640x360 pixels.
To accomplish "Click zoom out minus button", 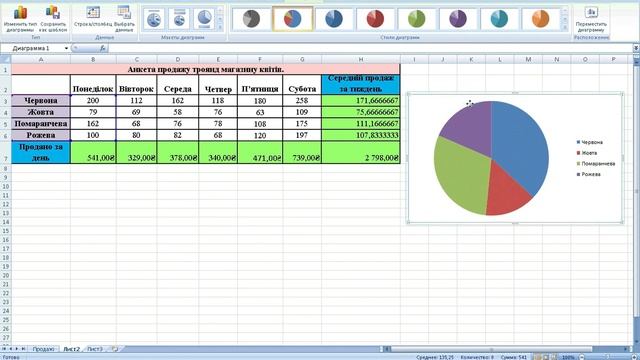I will [x=582, y=357].
